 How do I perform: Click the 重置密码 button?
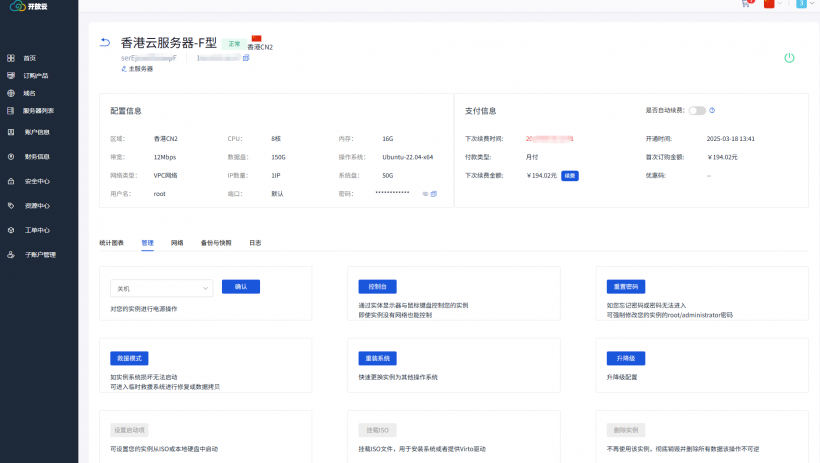click(626, 286)
